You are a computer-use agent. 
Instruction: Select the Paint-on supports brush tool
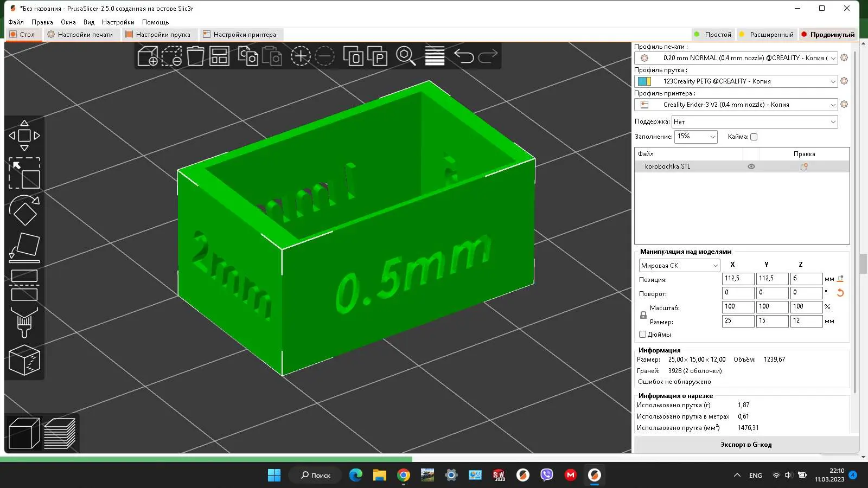[x=24, y=322]
